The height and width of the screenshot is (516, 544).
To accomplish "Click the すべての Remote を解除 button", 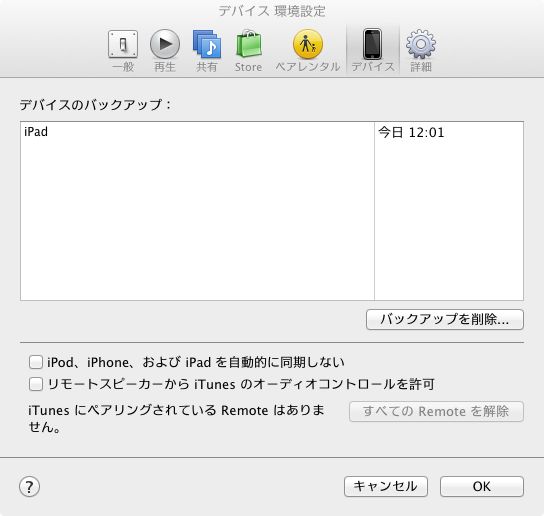I will point(436,412).
